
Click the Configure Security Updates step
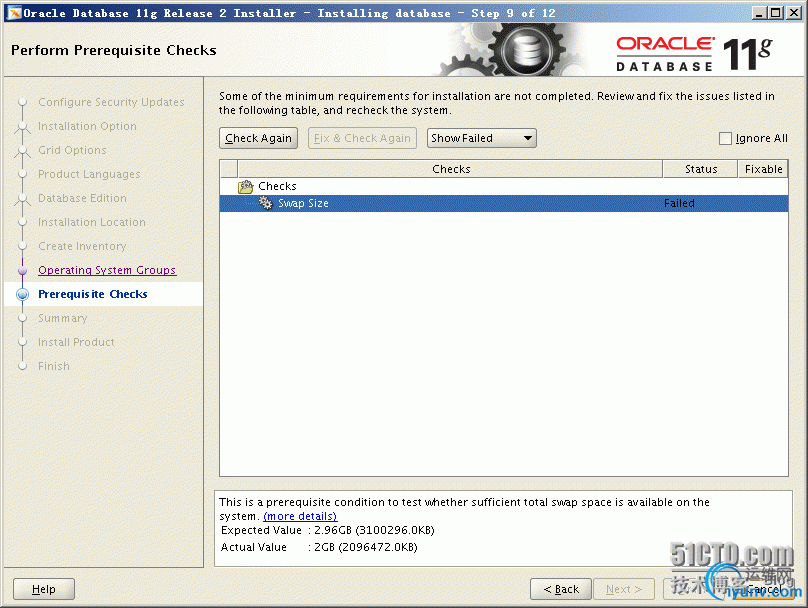pyautogui.click(x=111, y=102)
